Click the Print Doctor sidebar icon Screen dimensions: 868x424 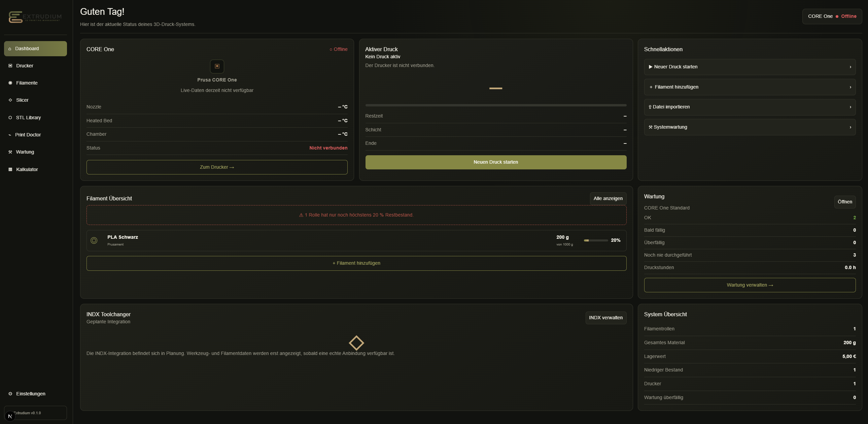pyautogui.click(x=10, y=135)
